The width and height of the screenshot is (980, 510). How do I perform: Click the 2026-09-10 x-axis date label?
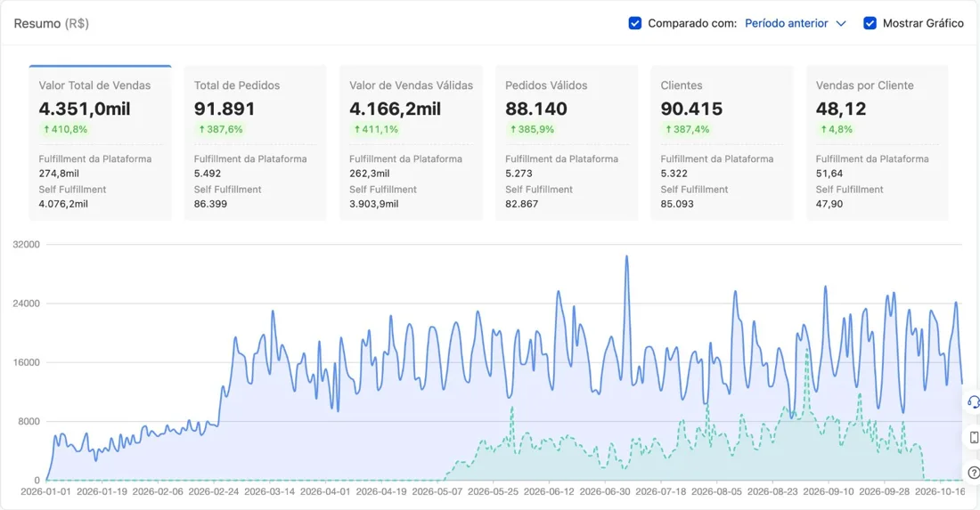point(829,491)
